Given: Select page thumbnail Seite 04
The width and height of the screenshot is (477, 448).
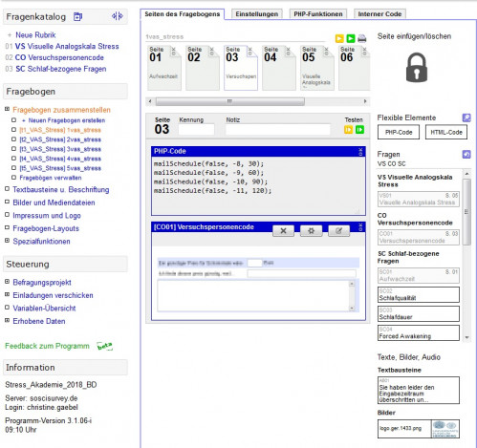Looking at the screenshot, I should coord(279,68).
